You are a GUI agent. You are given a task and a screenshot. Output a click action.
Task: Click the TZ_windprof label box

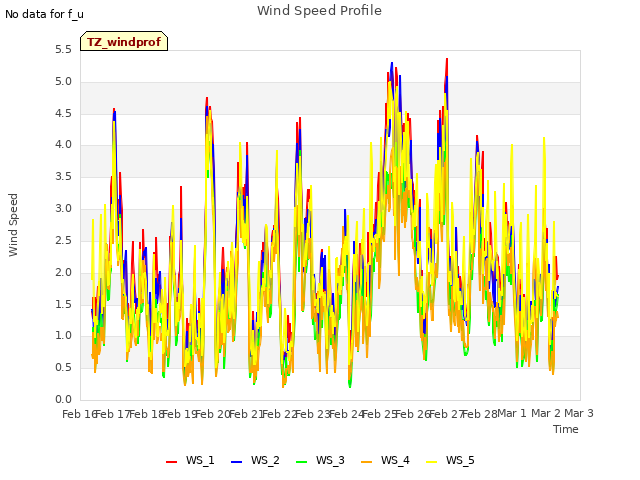pyautogui.click(x=124, y=42)
